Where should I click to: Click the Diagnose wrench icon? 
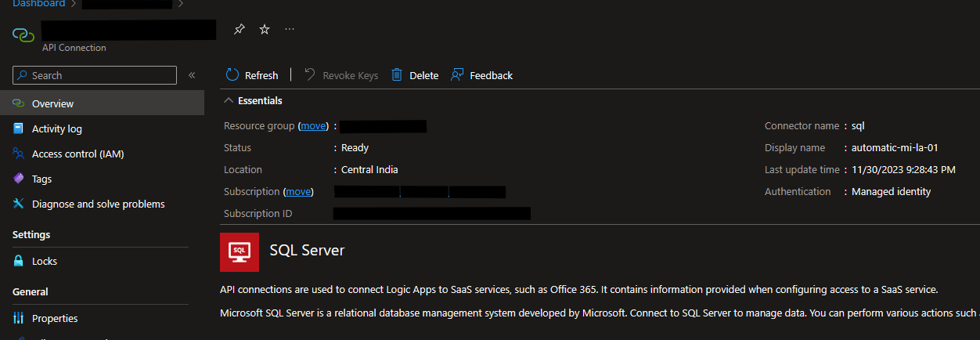19,204
